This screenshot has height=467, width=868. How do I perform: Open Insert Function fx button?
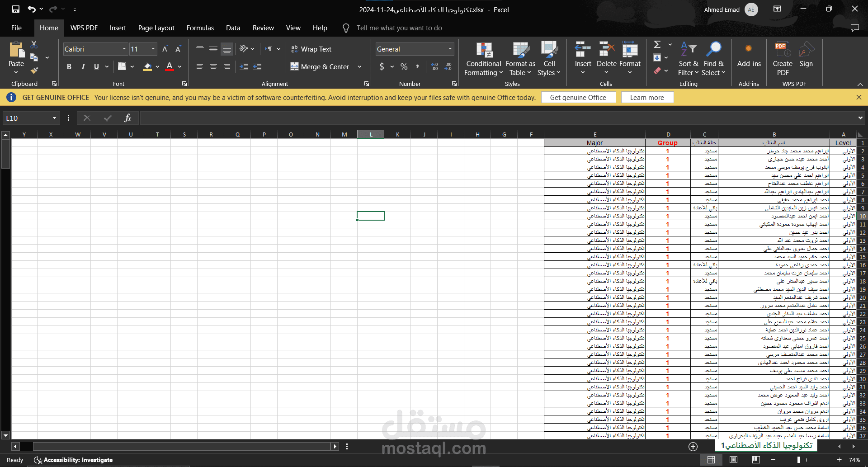127,118
